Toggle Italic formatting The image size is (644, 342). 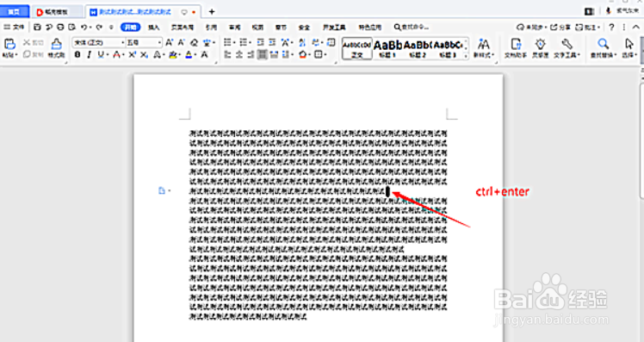(90, 54)
